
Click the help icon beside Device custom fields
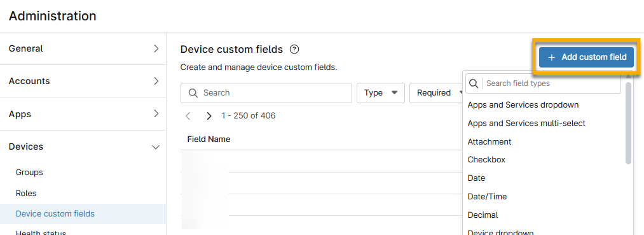[x=294, y=50]
